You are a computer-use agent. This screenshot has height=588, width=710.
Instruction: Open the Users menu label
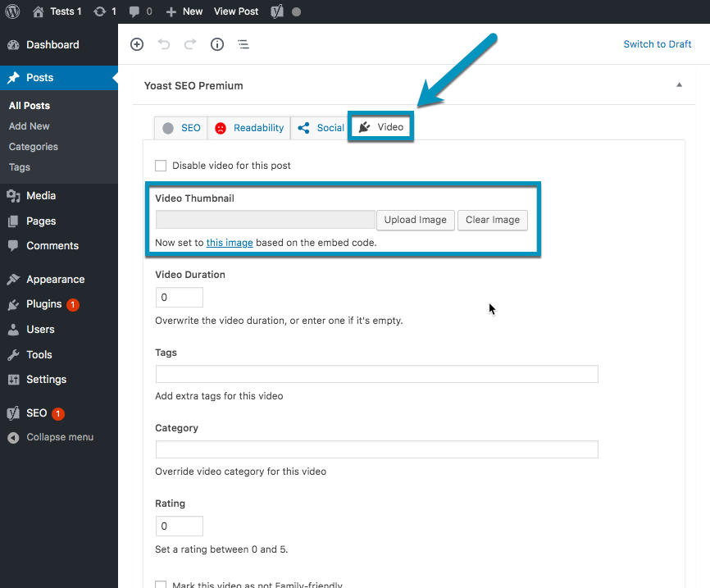pos(40,330)
